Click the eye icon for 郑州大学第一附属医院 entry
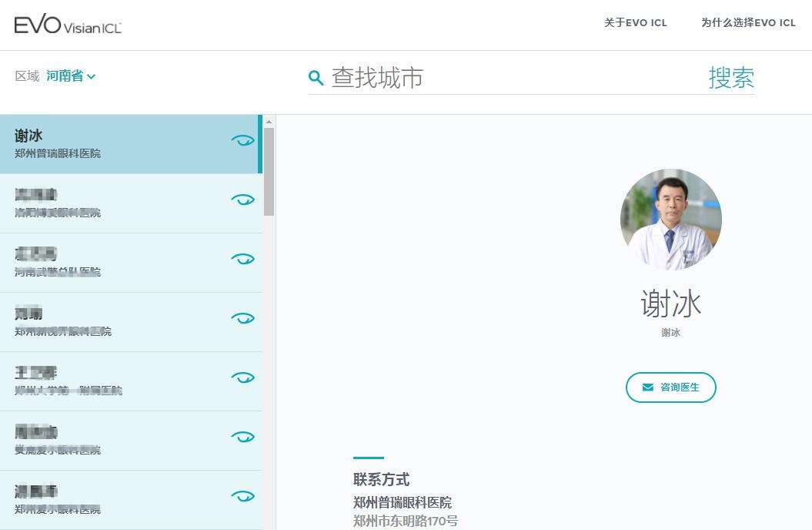812x530 pixels. pyautogui.click(x=243, y=377)
